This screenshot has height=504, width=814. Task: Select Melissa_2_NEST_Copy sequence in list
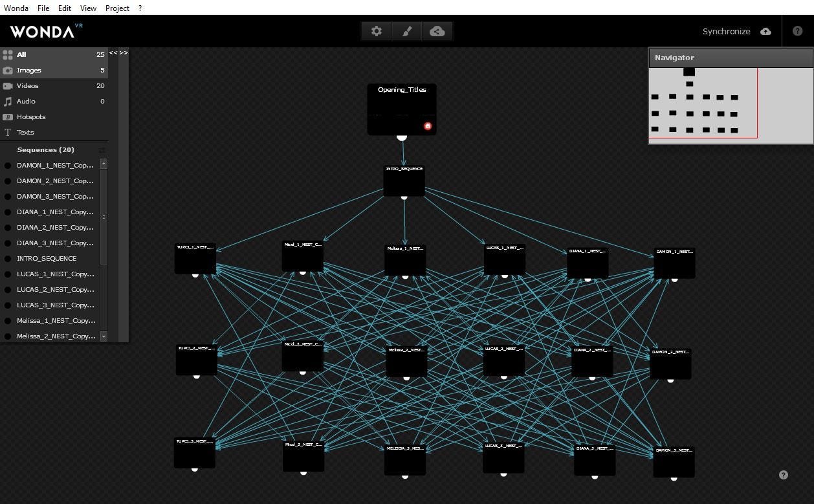tap(50, 336)
